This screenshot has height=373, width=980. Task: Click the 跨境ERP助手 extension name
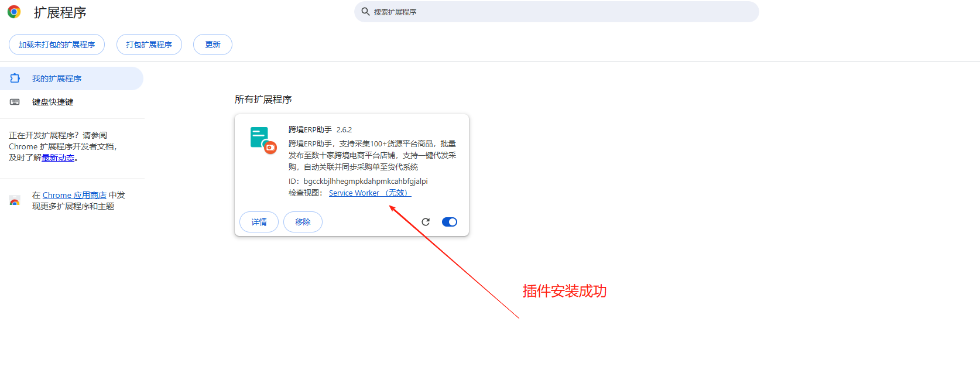click(x=310, y=130)
